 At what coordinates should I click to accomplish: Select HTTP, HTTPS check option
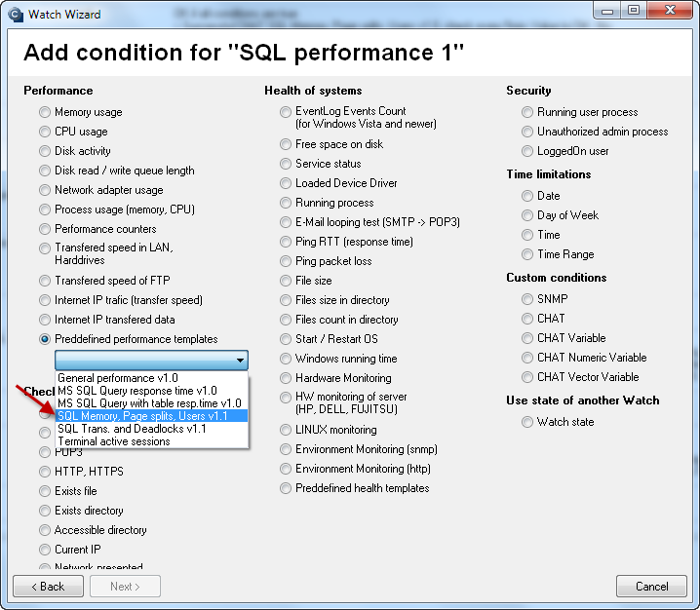point(45,472)
